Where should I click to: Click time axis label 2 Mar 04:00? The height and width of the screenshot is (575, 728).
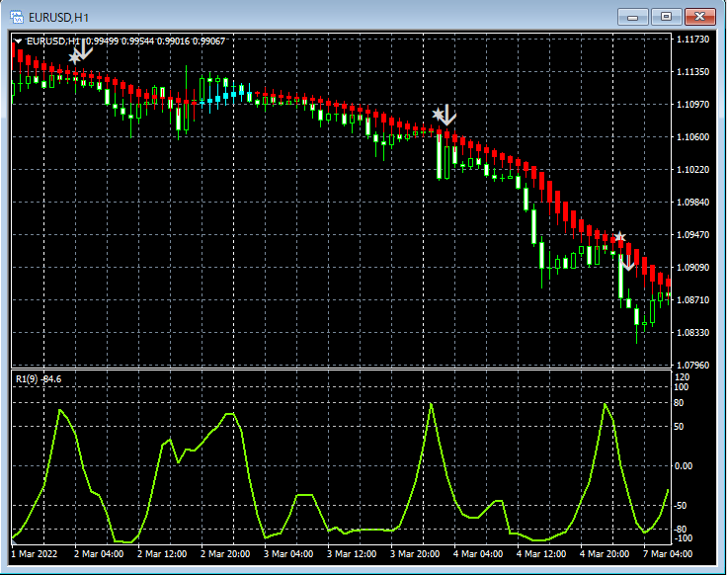coord(99,554)
